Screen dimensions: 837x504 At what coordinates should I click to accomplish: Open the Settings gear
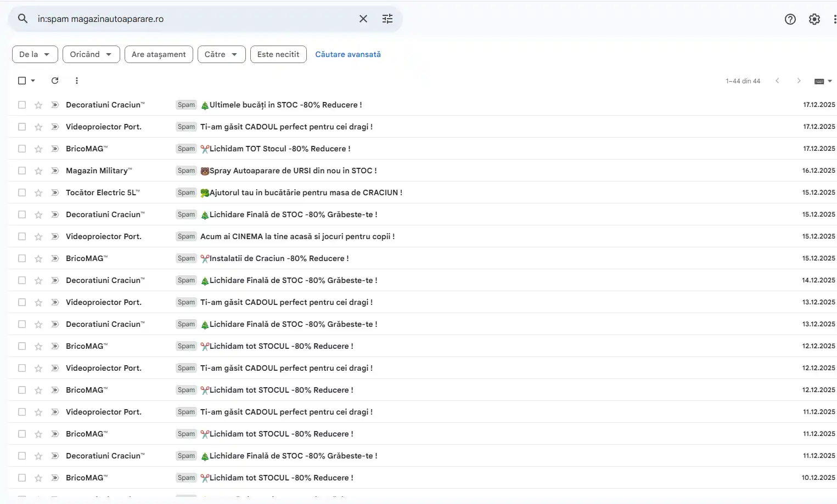tap(814, 19)
